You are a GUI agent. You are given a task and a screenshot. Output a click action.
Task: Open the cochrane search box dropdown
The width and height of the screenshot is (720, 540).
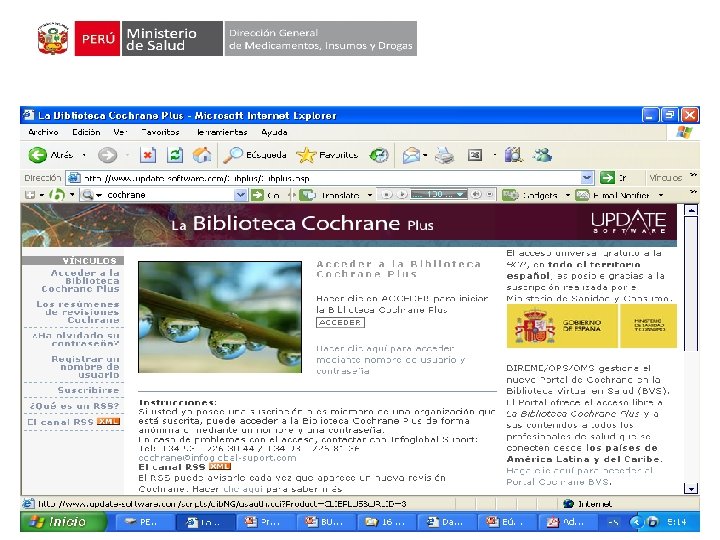241,195
